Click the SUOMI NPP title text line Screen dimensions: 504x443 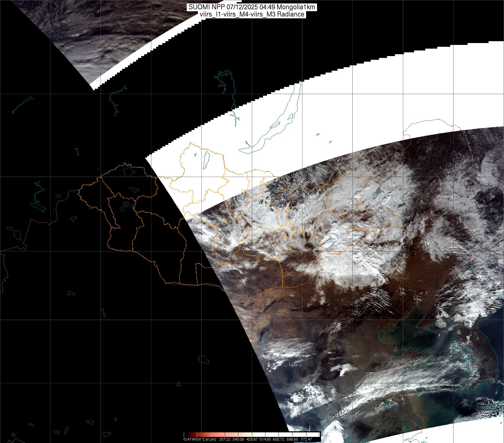[252, 7]
